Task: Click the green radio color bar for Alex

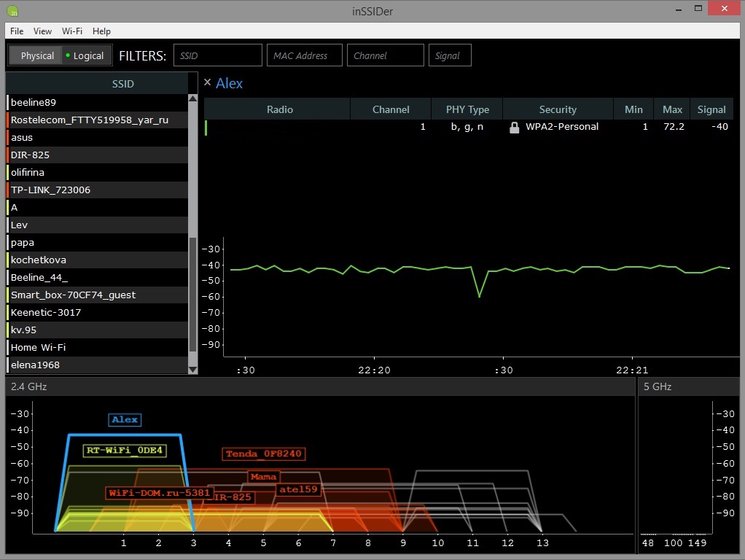Action: 206,128
